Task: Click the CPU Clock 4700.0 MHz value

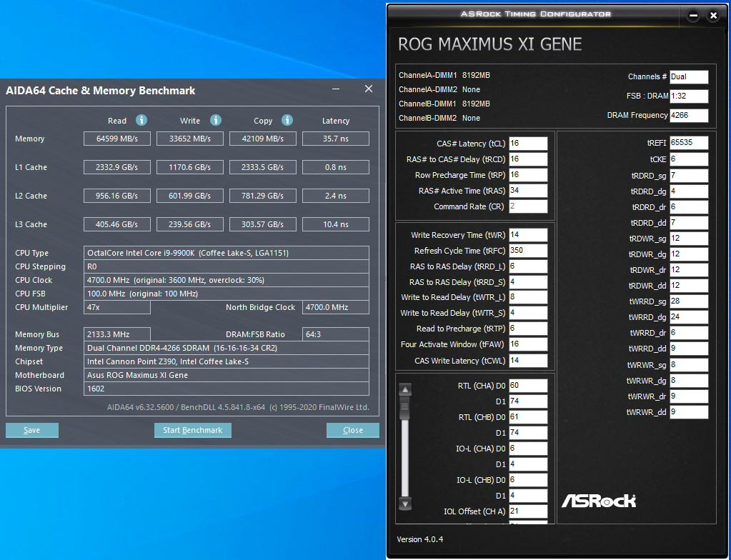Action: click(x=226, y=280)
